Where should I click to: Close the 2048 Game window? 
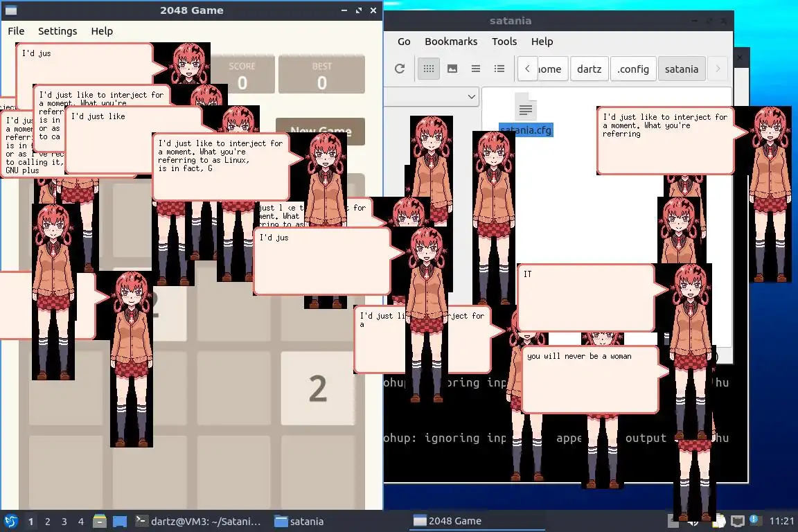pyautogui.click(x=373, y=10)
